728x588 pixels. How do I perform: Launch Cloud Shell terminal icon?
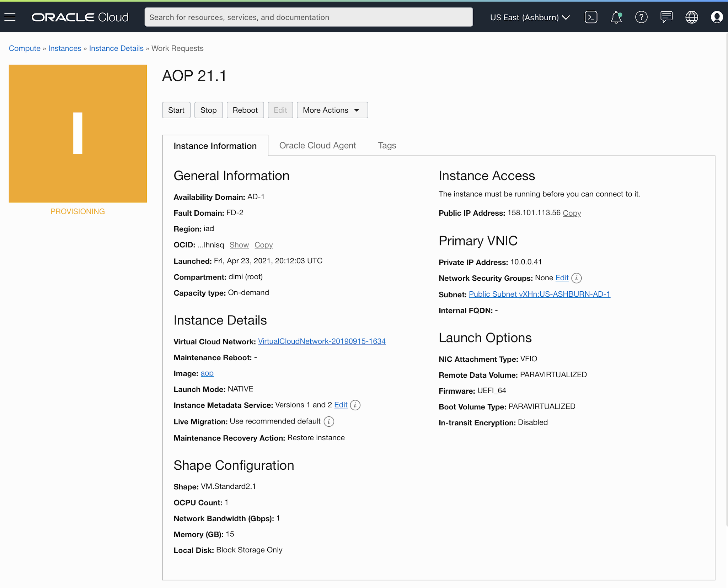(x=591, y=17)
